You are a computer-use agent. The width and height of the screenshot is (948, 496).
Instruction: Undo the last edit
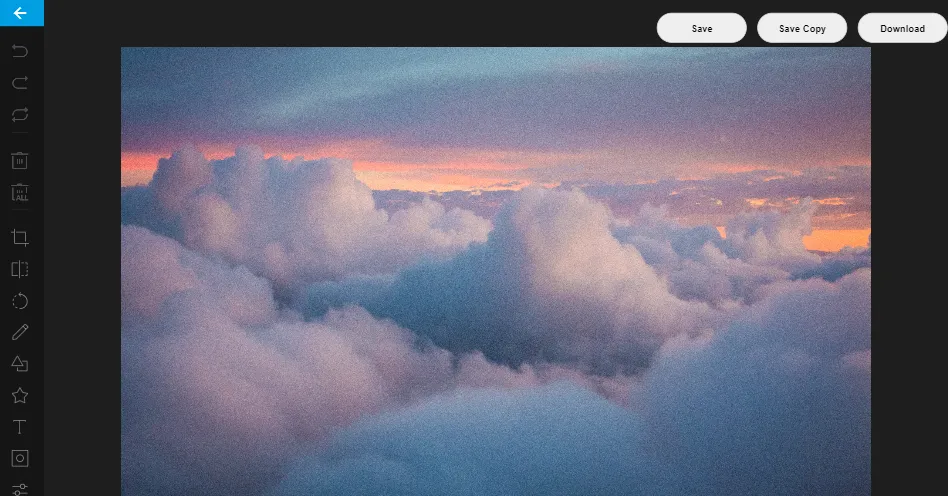pos(20,51)
